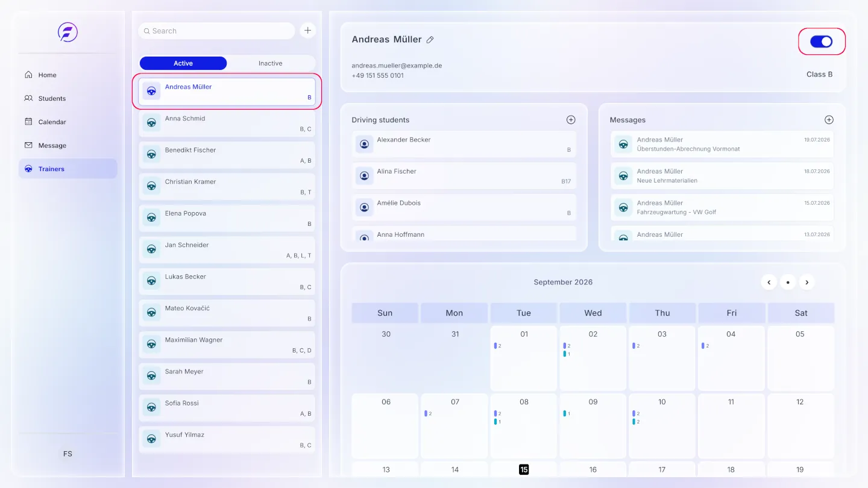Image resolution: width=868 pixels, height=488 pixels.
Task: Switch to the Inactive trainers tab
Action: click(271, 63)
